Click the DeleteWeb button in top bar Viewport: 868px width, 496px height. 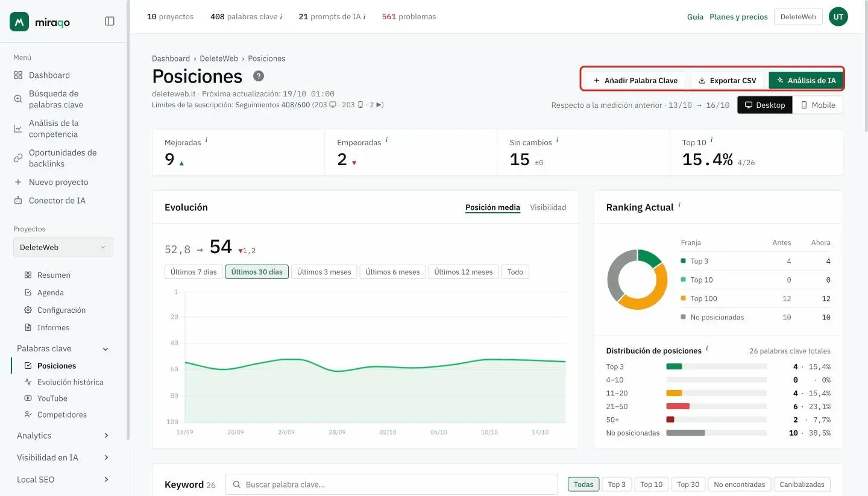click(798, 17)
